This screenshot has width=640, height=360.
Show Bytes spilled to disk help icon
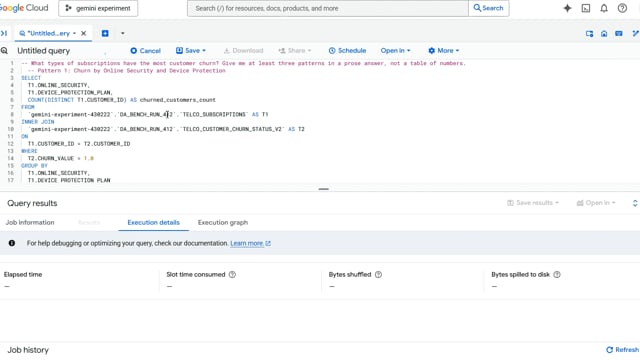557,275
